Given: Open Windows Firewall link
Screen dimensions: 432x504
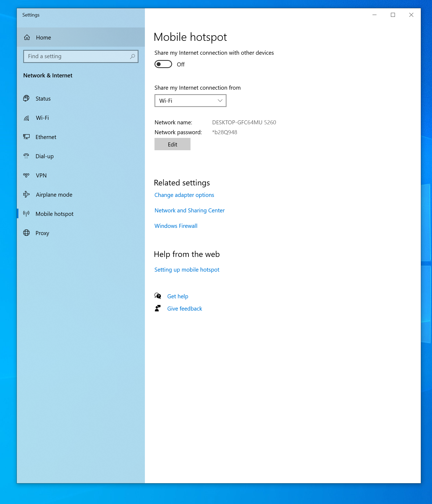Looking at the screenshot, I should [x=176, y=226].
